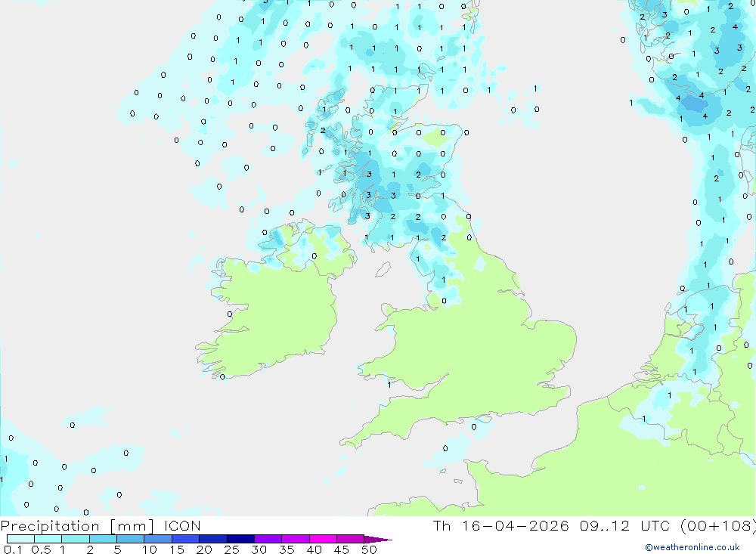Click the "ICON" model name text
The image size is (756, 554).
point(182,526)
